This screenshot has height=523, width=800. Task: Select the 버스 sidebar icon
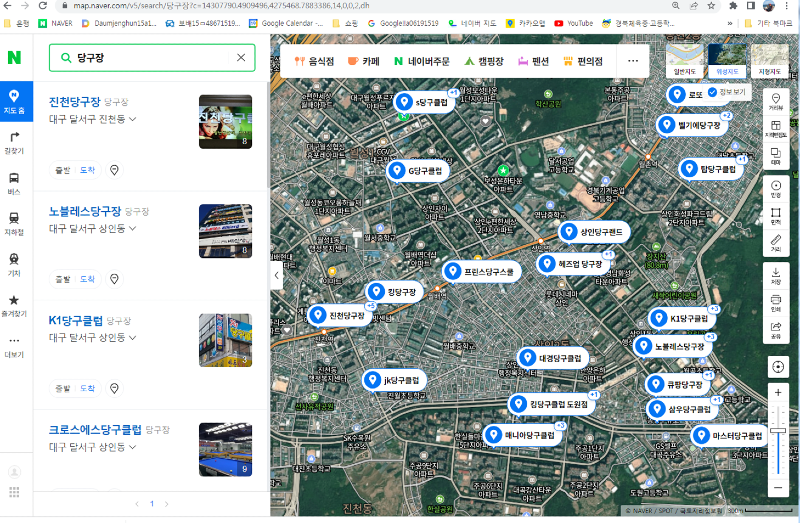click(x=14, y=183)
